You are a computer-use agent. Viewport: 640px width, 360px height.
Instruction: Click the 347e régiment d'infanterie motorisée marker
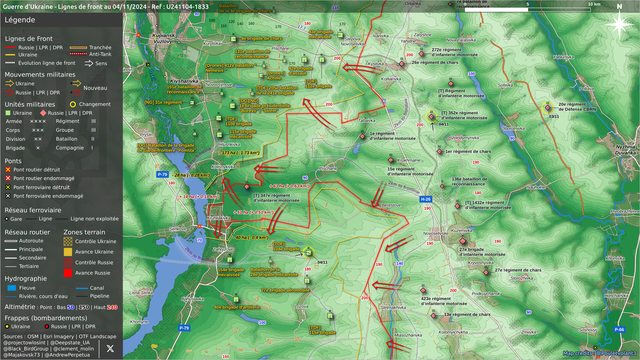point(247,187)
